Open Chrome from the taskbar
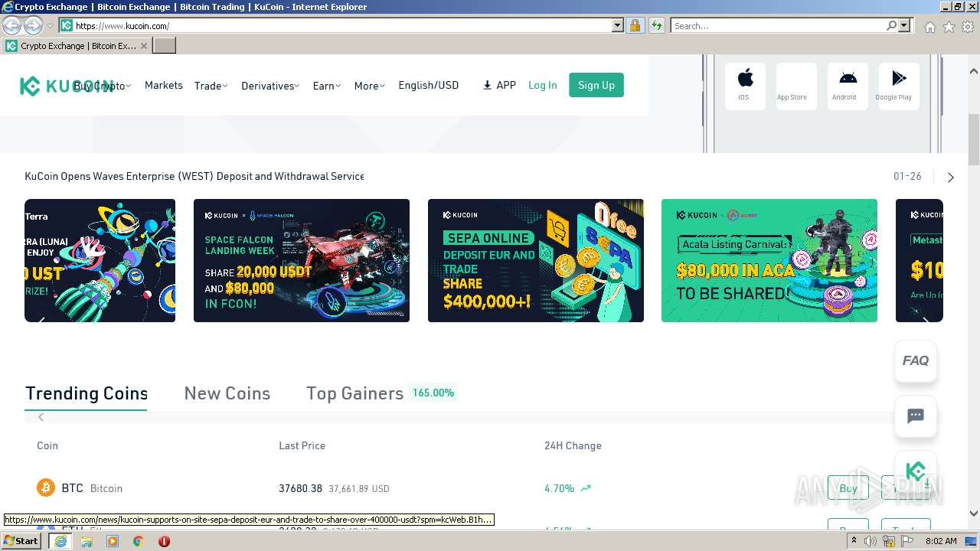 pos(139,541)
